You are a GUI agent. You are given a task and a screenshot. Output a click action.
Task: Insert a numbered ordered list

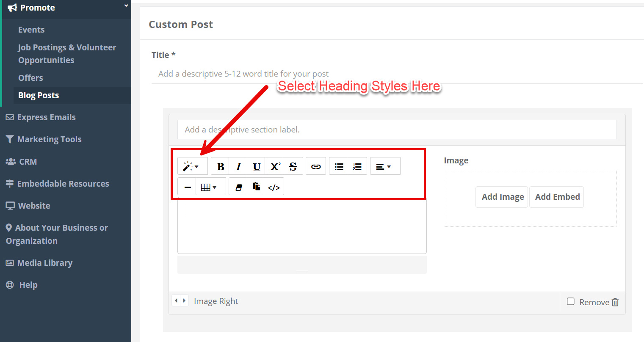tap(357, 166)
